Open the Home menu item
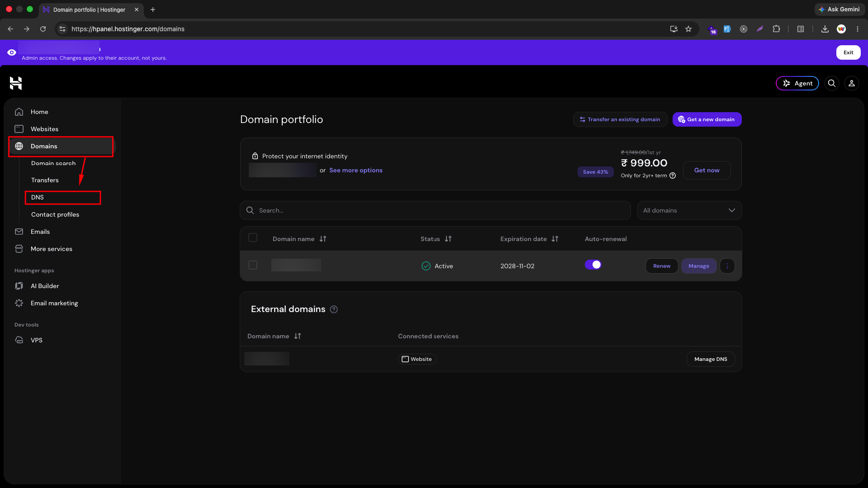 (39, 112)
